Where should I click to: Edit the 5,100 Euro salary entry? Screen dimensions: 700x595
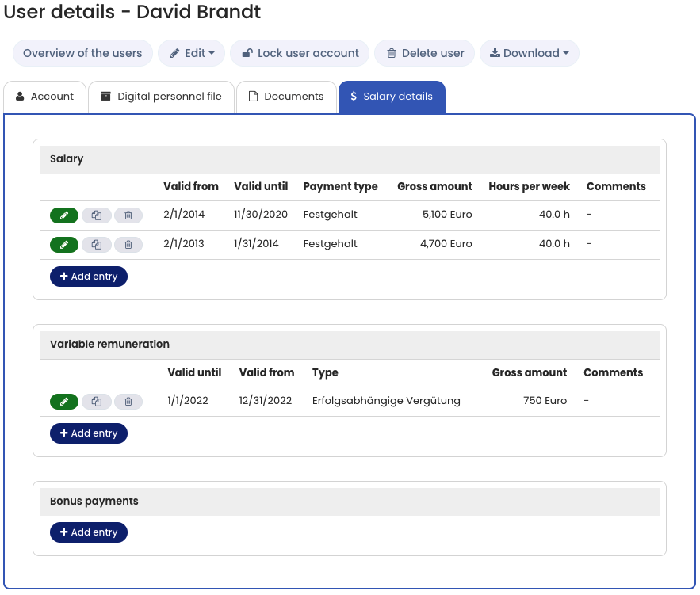pos(64,215)
